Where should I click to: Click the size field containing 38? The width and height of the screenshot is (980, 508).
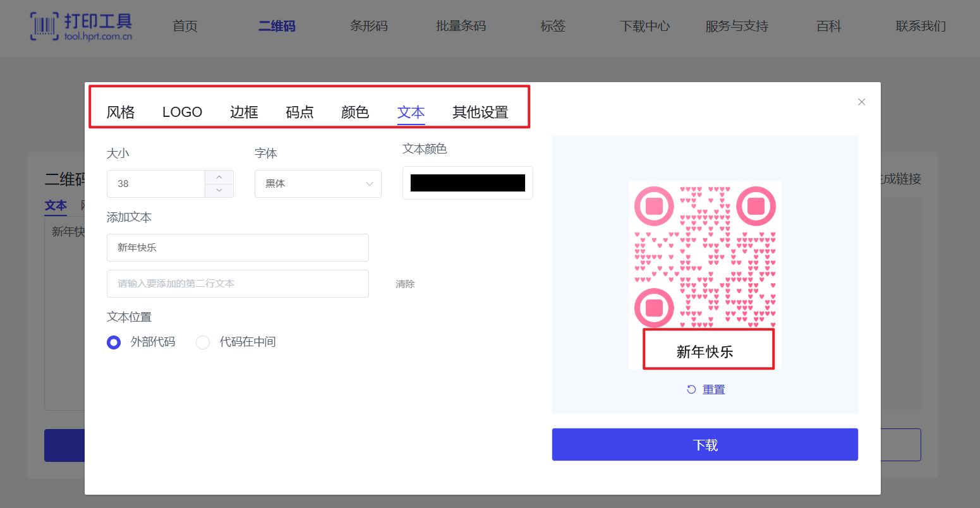click(156, 184)
